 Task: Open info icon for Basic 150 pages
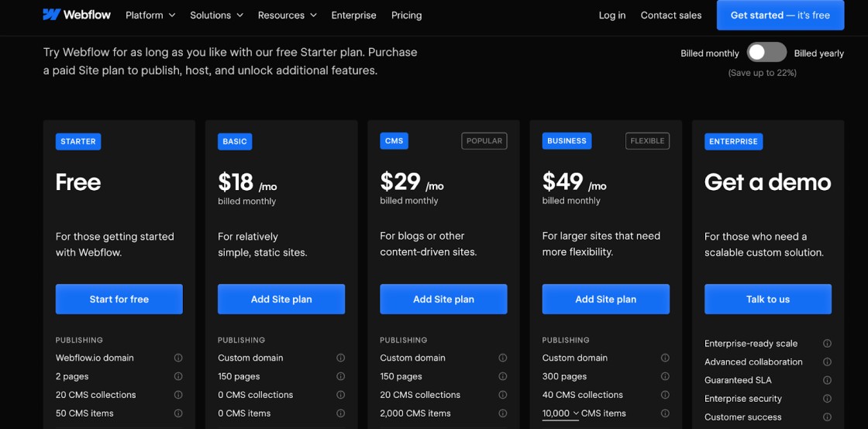pyautogui.click(x=340, y=376)
